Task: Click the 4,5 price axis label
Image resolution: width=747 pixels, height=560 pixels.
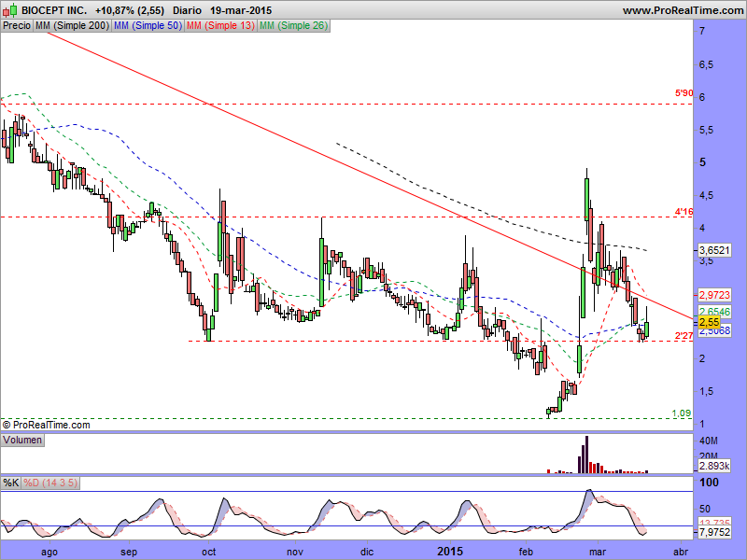Action: pos(706,195)
